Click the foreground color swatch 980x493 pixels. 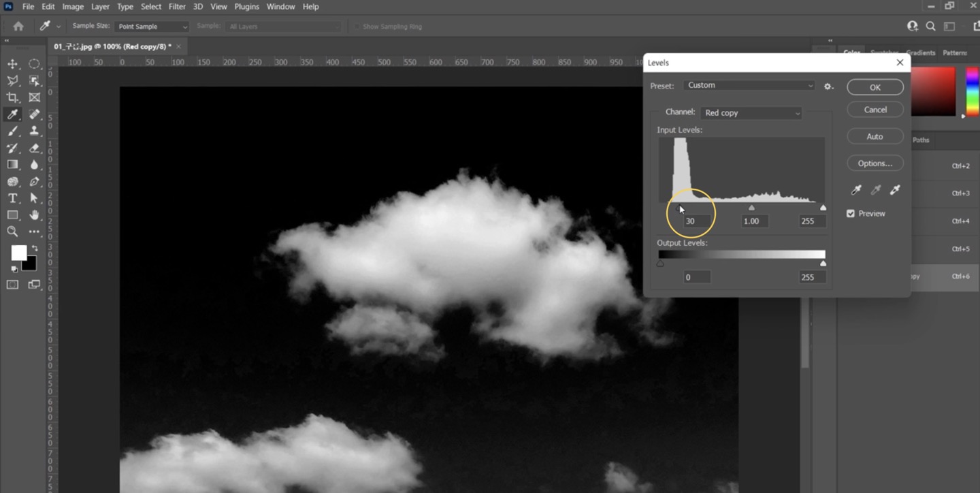click(x=18, y=253)
